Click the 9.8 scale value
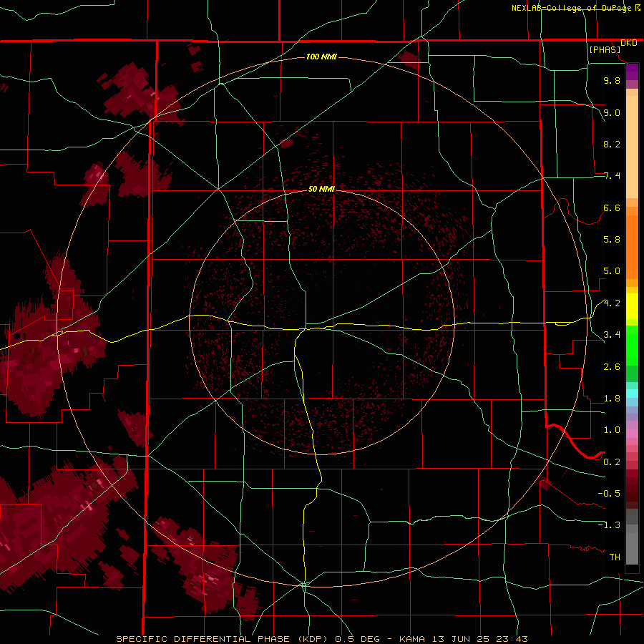Viewport: 644px width, 644px height. [612, 80]
